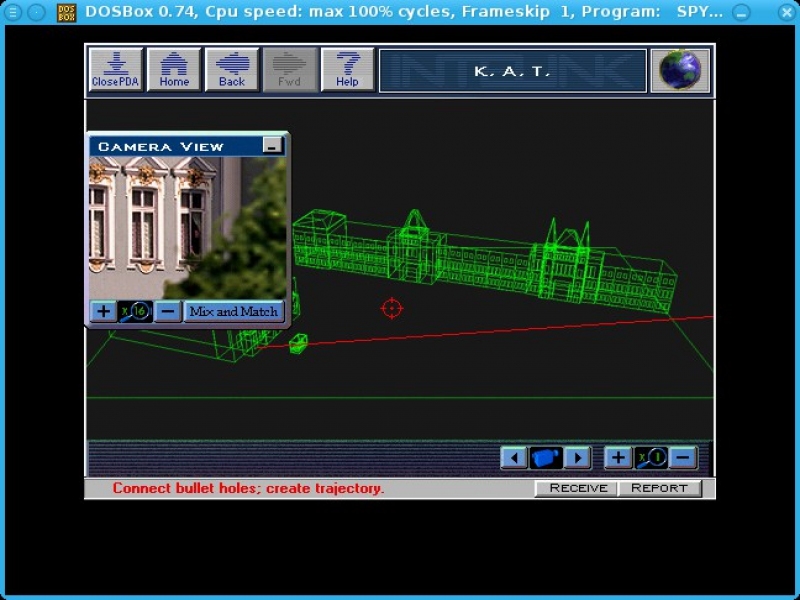Increase Camera View zoom with the plus button
Viewport: 800px width, 600px height.
click(103, 311)
